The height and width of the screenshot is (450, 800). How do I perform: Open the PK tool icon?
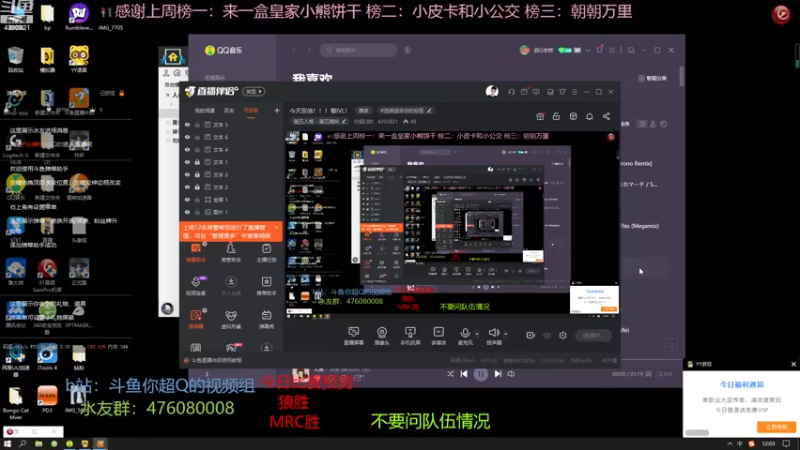[x=232, y=348]
